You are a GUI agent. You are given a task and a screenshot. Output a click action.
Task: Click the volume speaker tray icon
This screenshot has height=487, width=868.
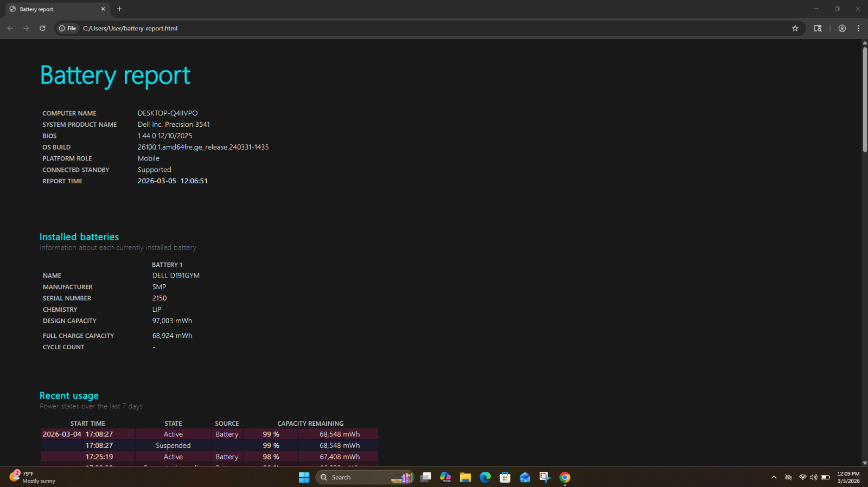pyautogui.click(x=814, y=477)
